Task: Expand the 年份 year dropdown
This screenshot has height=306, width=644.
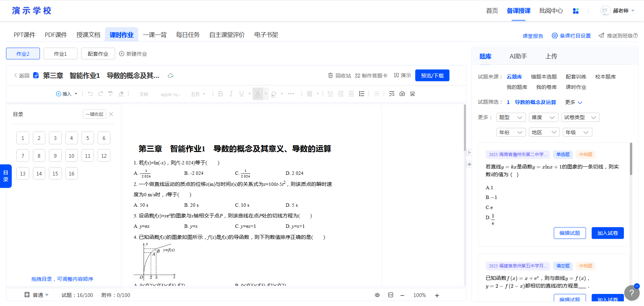Action: 511,133
